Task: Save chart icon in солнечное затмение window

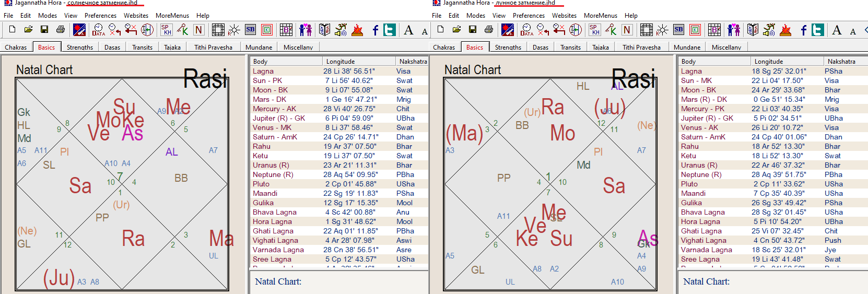Action: point(44,30)
